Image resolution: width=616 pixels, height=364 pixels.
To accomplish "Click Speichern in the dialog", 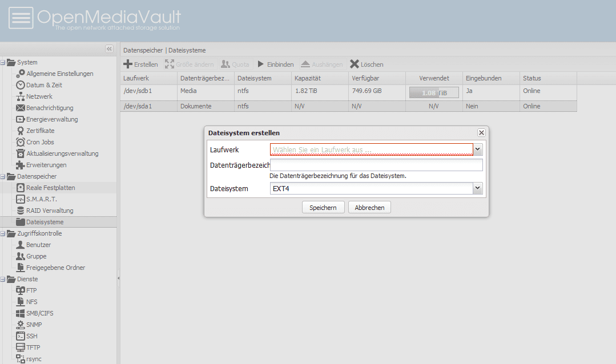I will [323, 207].
